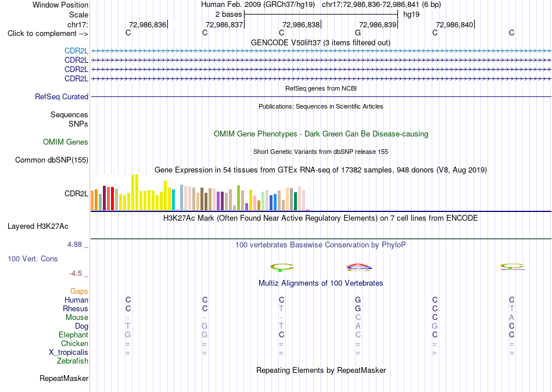
Task: Click the 'chr17:' ruler label
Action: [x=77, y=24]
